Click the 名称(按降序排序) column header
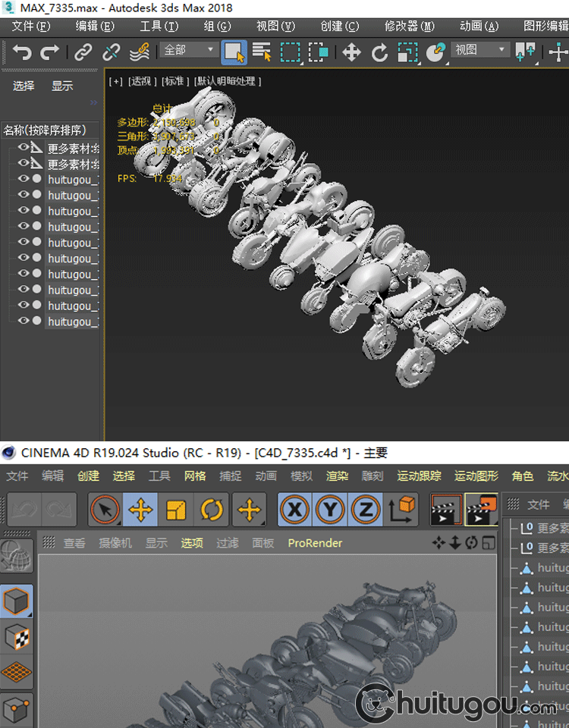 [50, 130]
